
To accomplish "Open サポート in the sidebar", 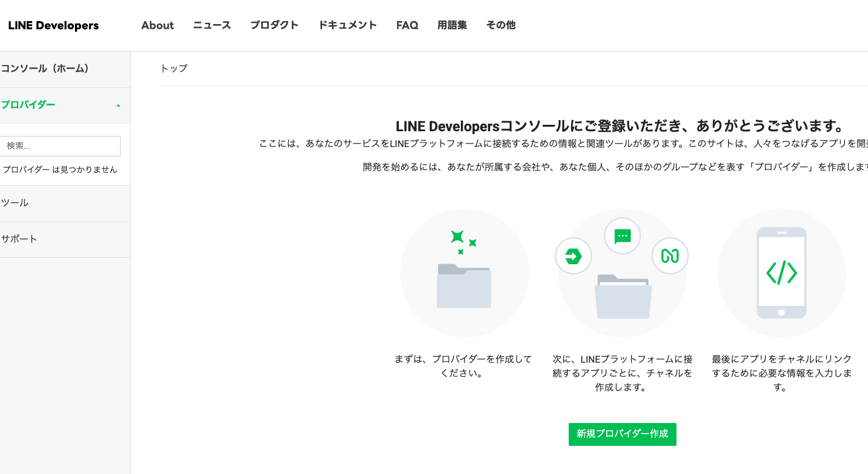I will 65,239.
